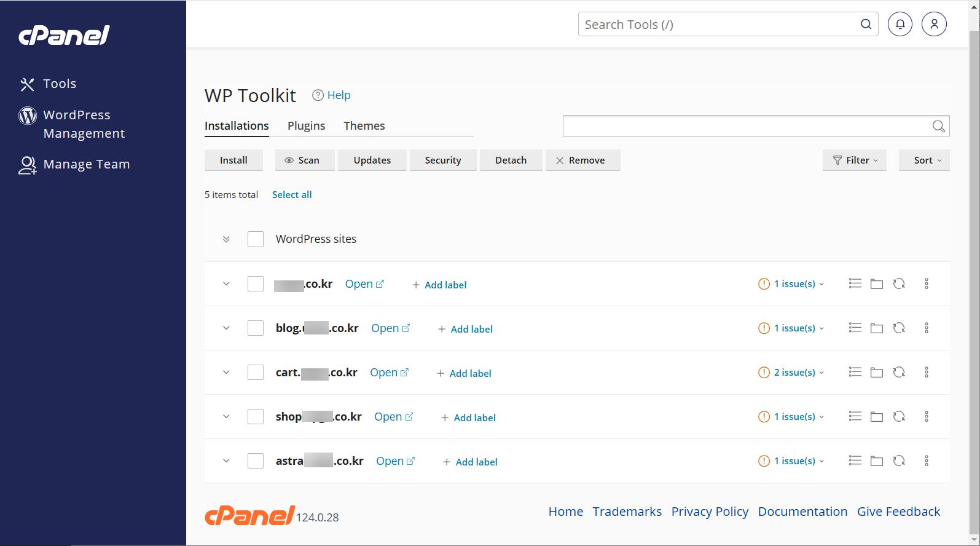Select the Installations tab
980x546 pixels.
(237, 125)
